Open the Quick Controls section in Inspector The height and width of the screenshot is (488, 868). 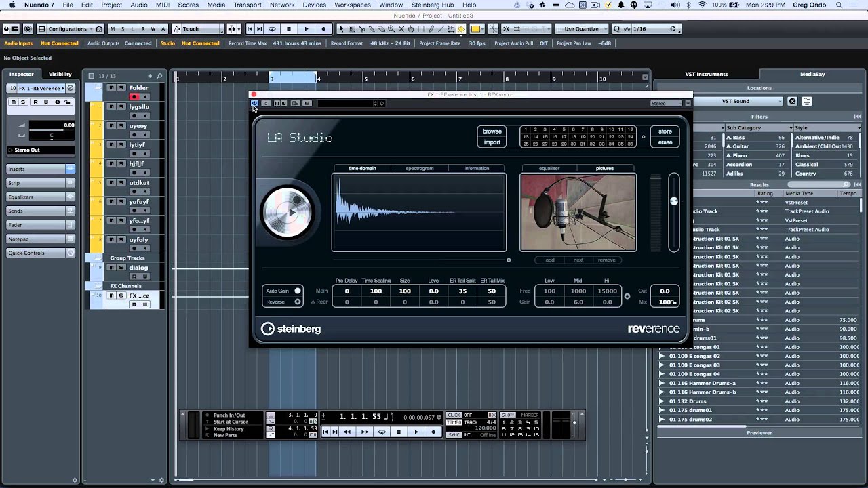point(41,253)
